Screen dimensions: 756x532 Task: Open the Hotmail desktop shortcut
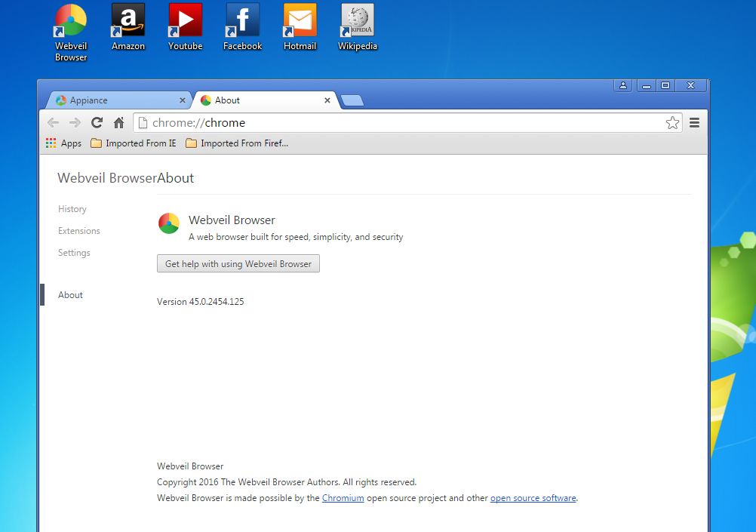click(x=300, y=27)
